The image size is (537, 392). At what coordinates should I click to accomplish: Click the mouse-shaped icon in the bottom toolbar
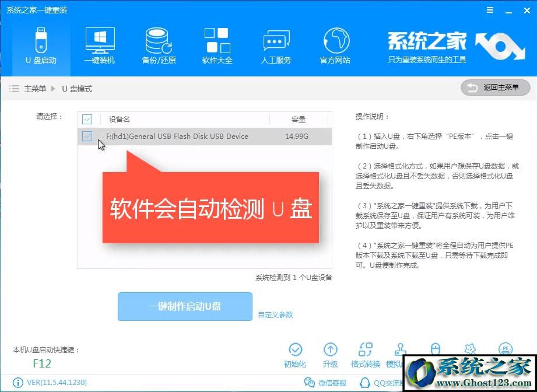coord(436,349)
